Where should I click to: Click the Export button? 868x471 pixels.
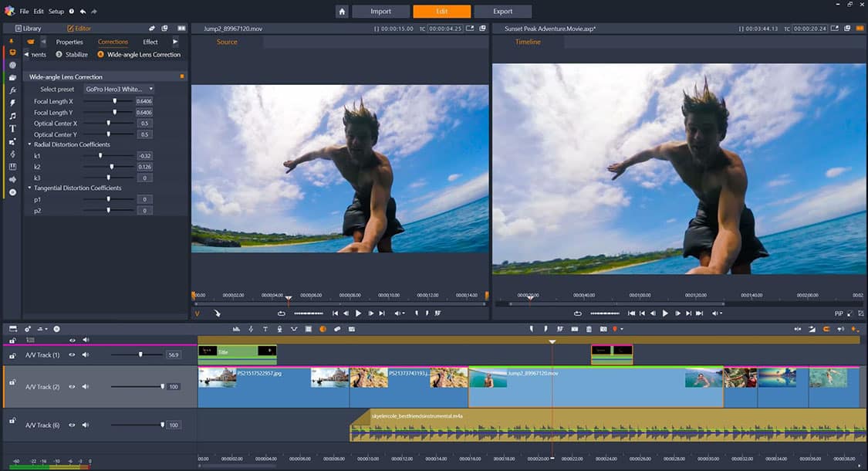502,12
